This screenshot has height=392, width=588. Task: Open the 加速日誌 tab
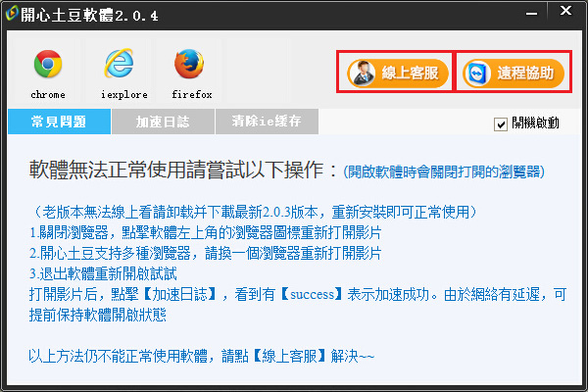[163, 122]
